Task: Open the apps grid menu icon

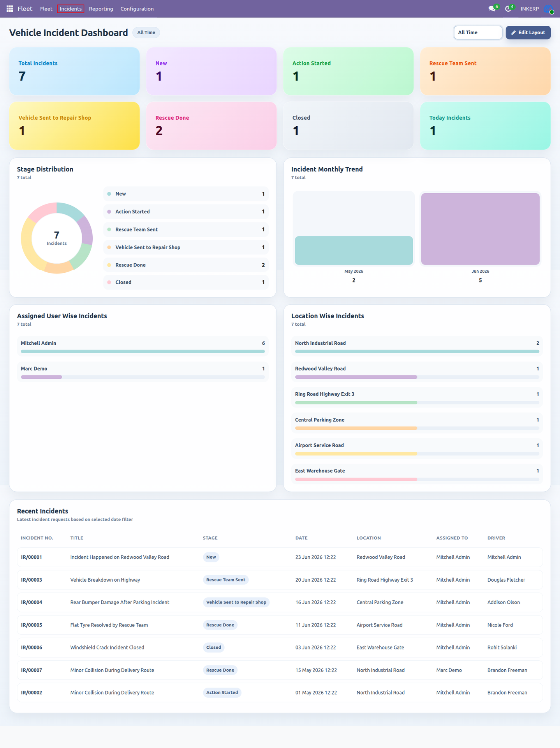Action: click(x=10, y=9)
